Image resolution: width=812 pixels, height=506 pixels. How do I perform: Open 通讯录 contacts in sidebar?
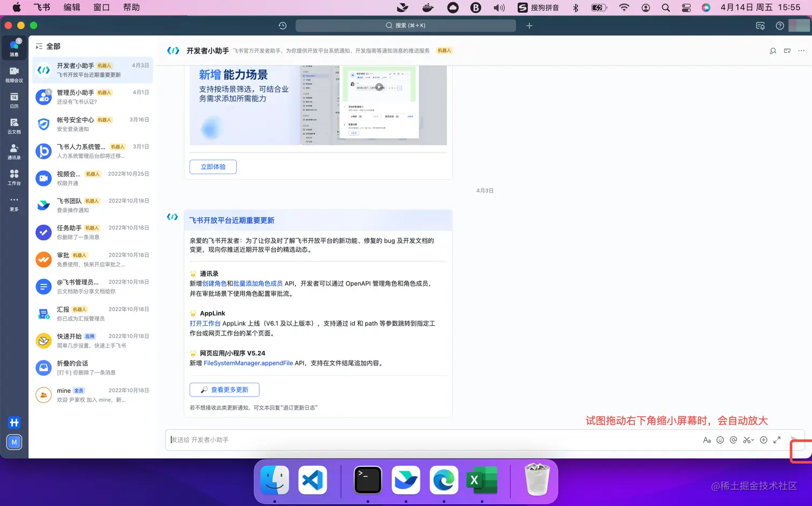(14, 151)
